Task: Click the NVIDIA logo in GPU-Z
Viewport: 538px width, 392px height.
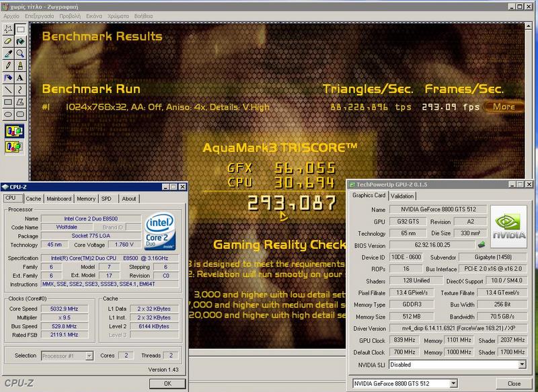Action: [x=508, y=227]
